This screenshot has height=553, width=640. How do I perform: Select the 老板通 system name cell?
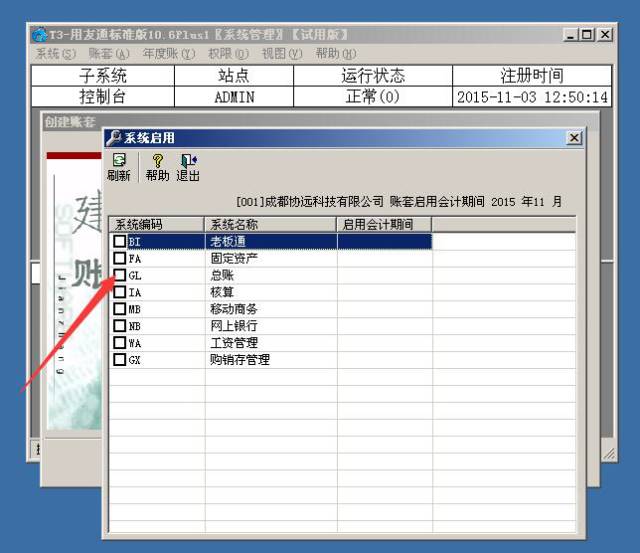coord(271,241)
